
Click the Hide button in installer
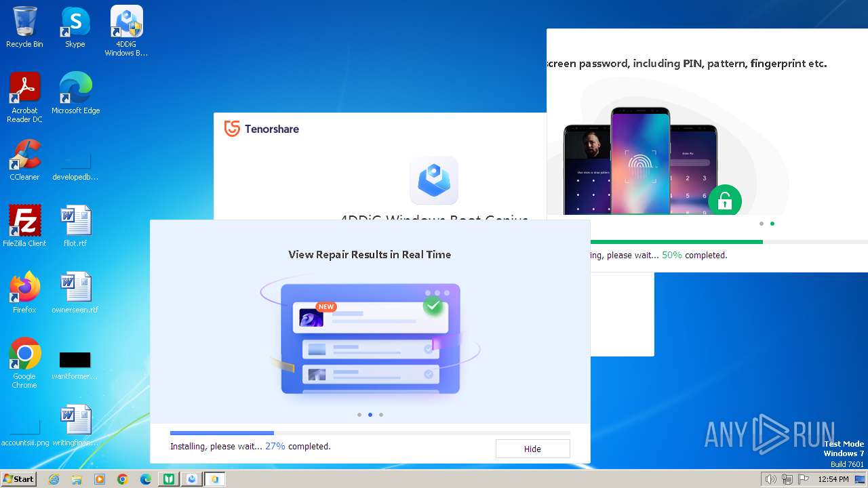point(532,449)
